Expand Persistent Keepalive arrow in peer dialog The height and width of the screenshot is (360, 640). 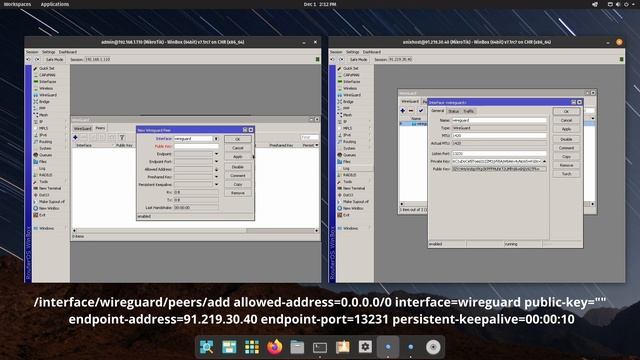pos(216,184)
